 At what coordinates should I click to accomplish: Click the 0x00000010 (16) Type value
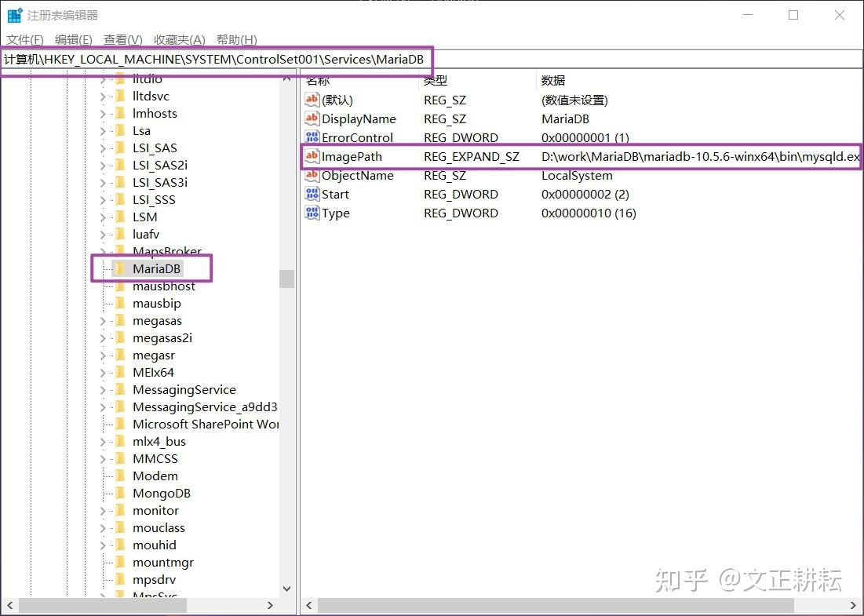[x=589, y=213]
